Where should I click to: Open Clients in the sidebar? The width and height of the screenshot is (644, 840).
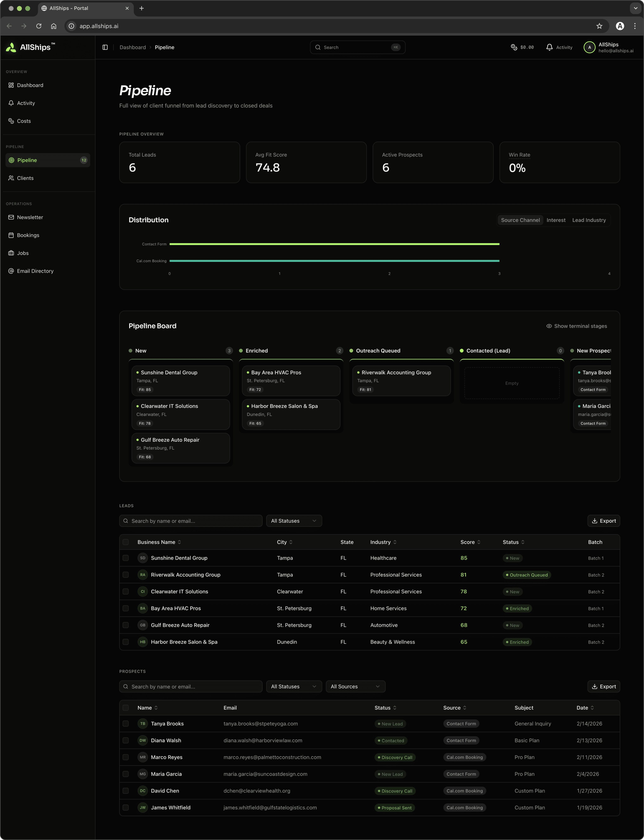click(x=25, y=178)
